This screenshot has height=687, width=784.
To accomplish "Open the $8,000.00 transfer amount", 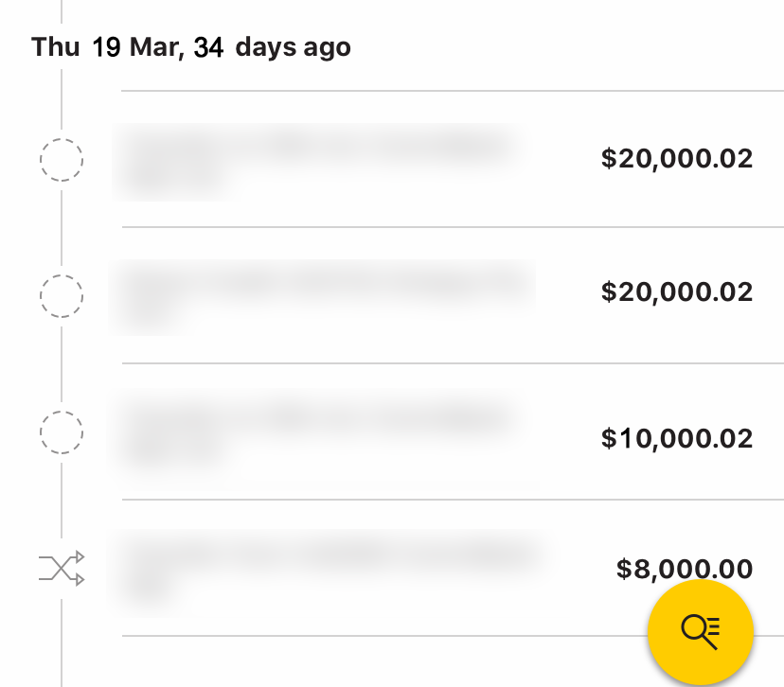I will pyautogui.click(x=684, y=569).
